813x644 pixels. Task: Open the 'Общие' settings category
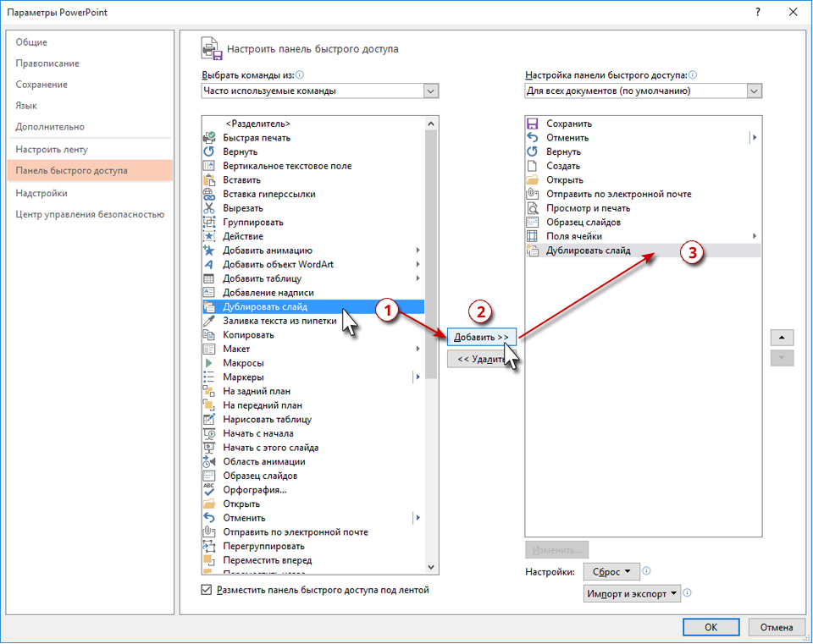click(91, 42)
